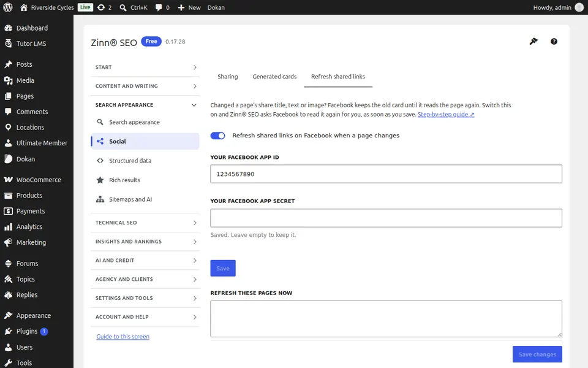Open the Guide to this screen link
Viewport: 588px width, 368px height.
point(123,337)
